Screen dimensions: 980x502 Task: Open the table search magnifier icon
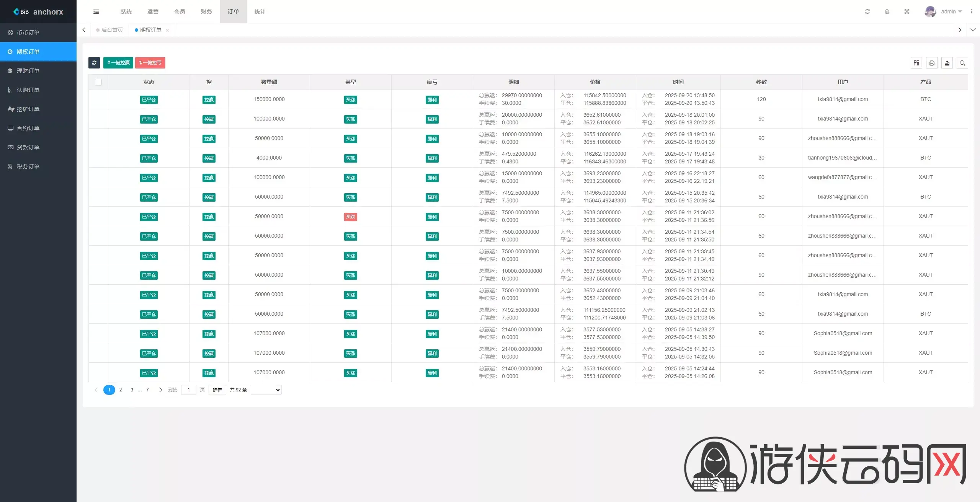pyautogui.click(x=962, y=63)
